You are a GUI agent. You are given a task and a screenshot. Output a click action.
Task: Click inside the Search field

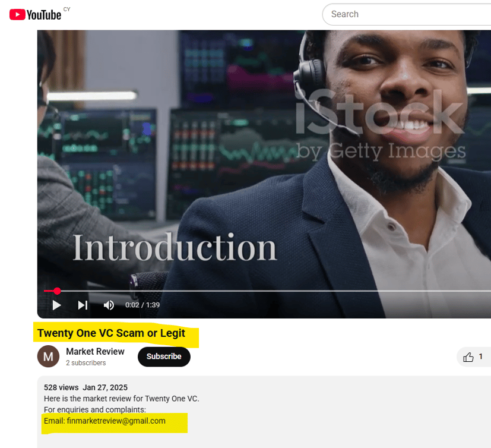pos(407,14)
